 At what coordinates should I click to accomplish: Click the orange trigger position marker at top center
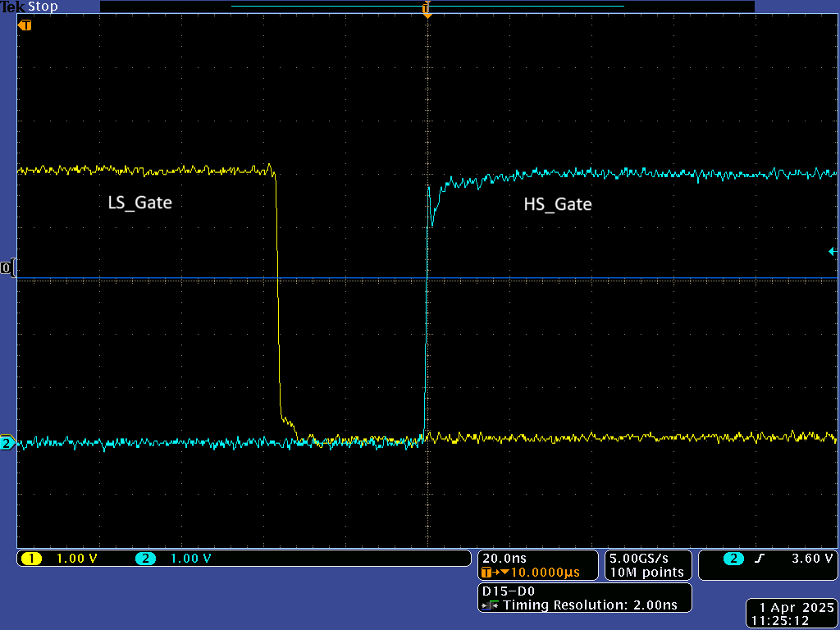(427, 9)
